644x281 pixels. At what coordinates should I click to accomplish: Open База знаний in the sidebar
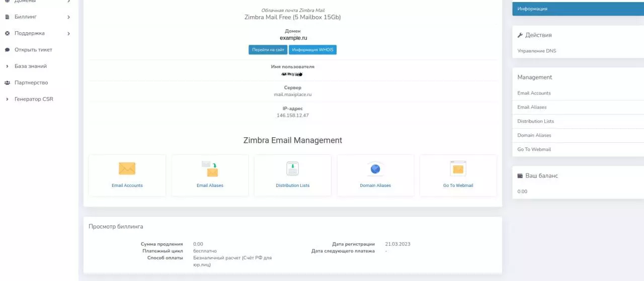click(31, 66)
